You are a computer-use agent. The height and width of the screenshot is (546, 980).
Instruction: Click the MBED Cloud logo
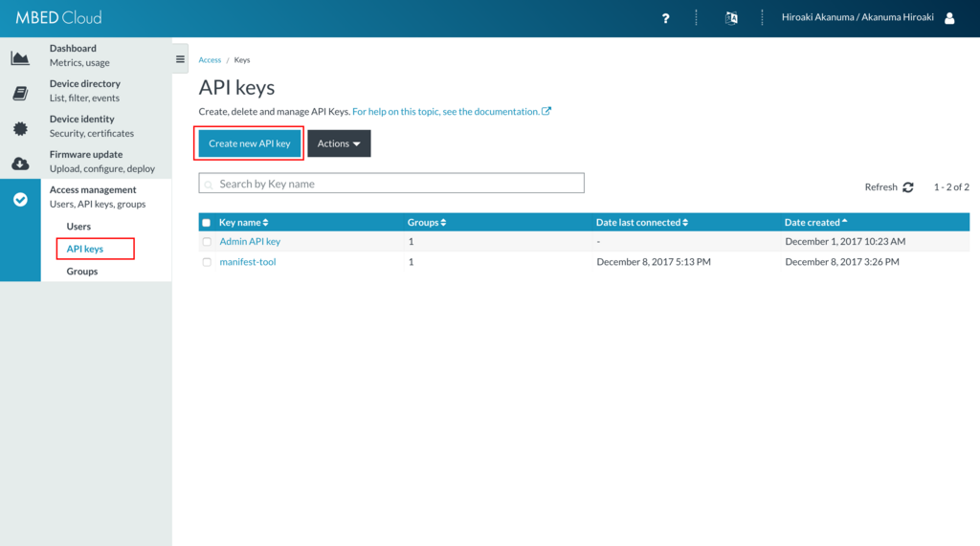pos(58,18)
